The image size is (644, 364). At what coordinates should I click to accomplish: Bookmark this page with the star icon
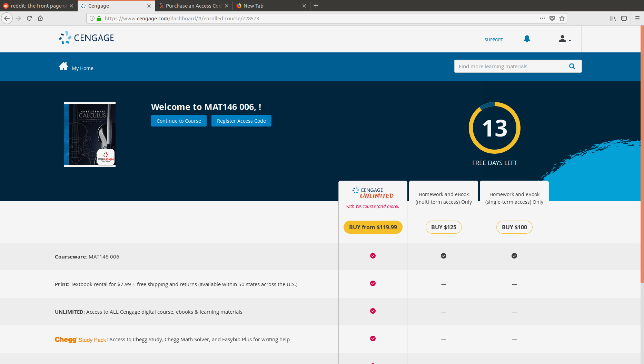pos(562,18)
